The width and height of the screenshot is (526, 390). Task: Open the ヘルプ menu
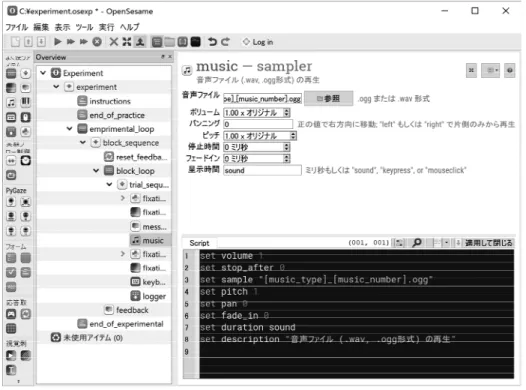tap(129, 27)
